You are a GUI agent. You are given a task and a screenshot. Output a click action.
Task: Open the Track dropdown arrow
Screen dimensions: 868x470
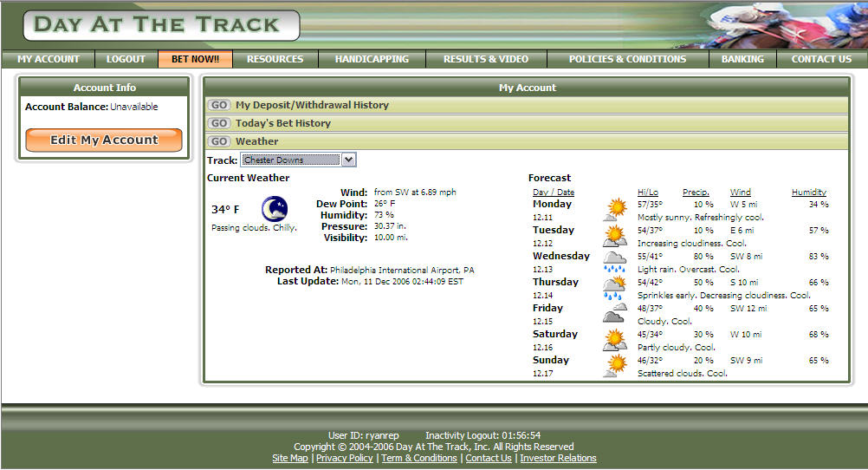pyautogui.click(x=349, y=160)
